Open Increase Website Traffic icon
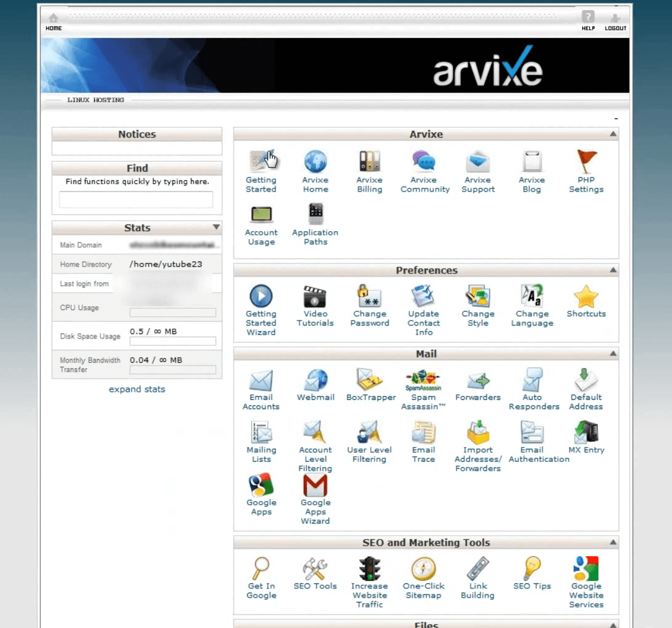The height and width of the screenshot is (628, 672). pos(369,568)
